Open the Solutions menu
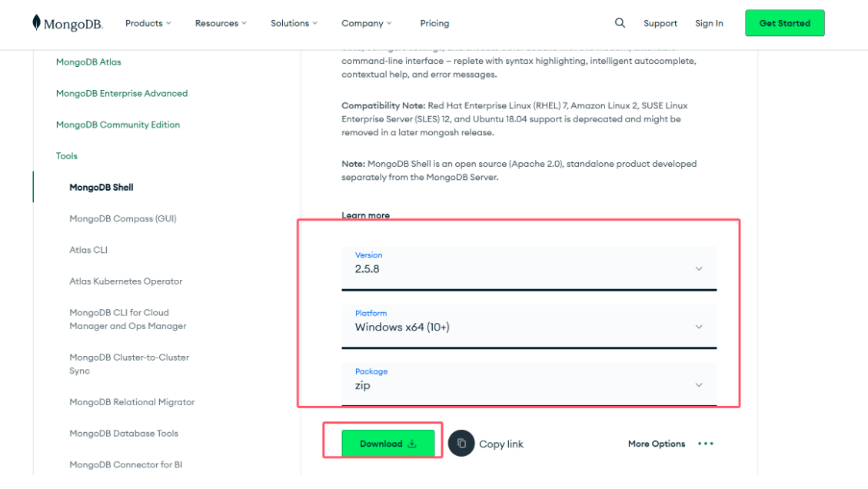 (x=294, y=23)
